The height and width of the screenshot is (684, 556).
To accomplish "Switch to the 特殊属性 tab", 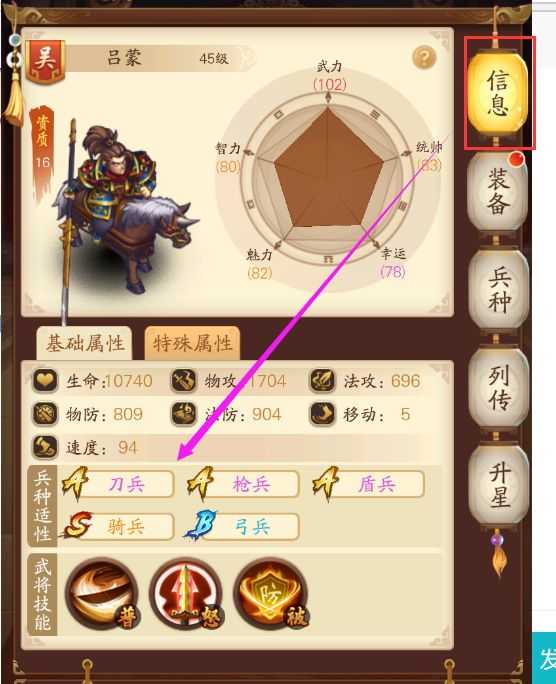I will coord(192,343).
